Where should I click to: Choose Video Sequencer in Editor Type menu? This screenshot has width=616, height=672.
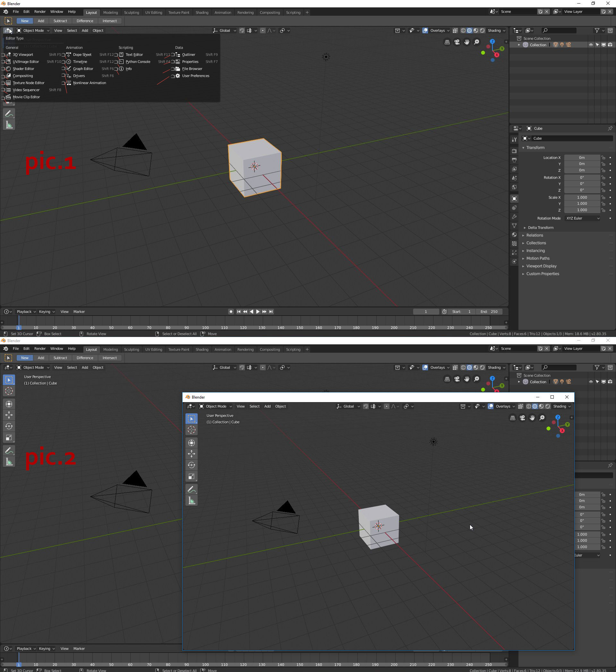(26, 90)
